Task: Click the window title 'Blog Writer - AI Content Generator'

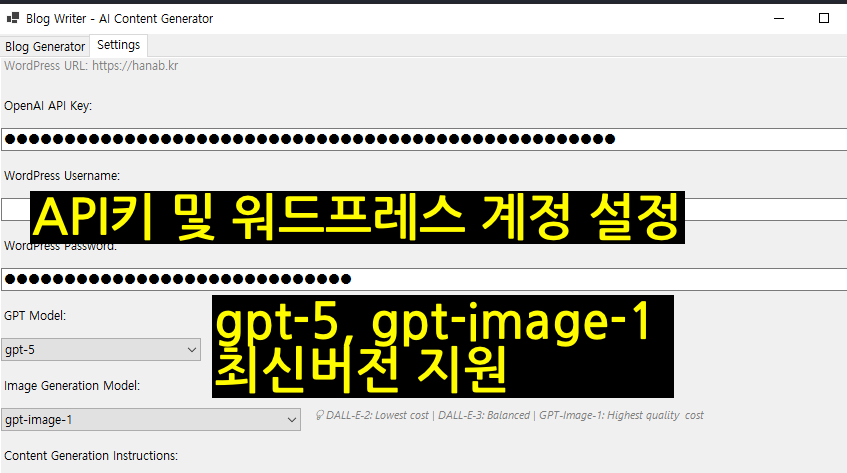Action: (119, 18)
